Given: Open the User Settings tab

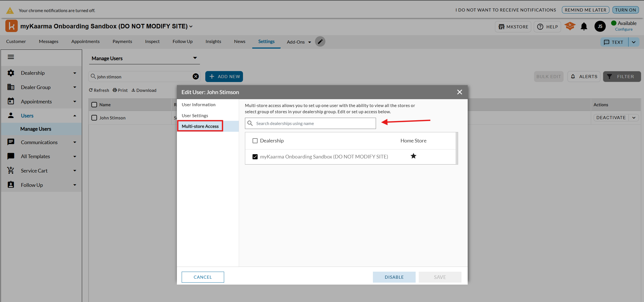Looking at the screenshot, I should tap(195, 115).
